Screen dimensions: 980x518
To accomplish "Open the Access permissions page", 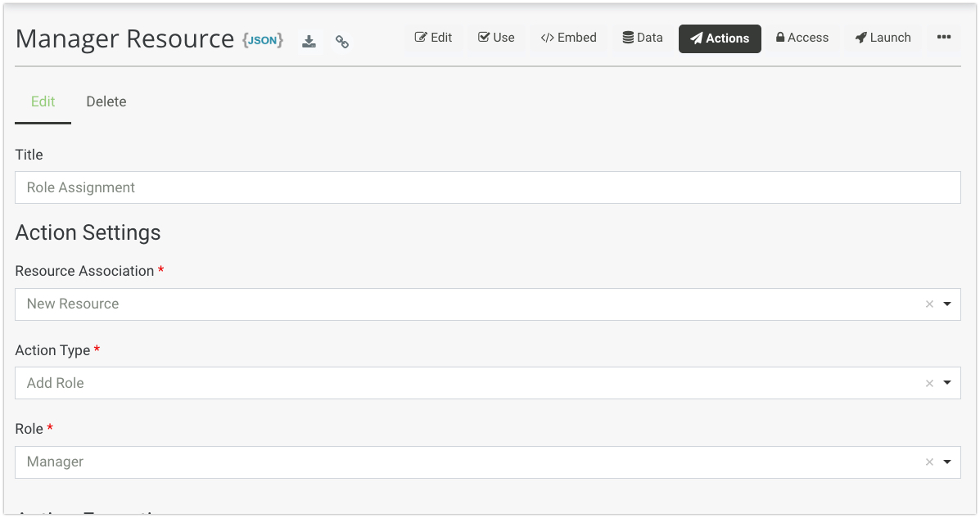I will pyautogui.click(x=802, y=38).
